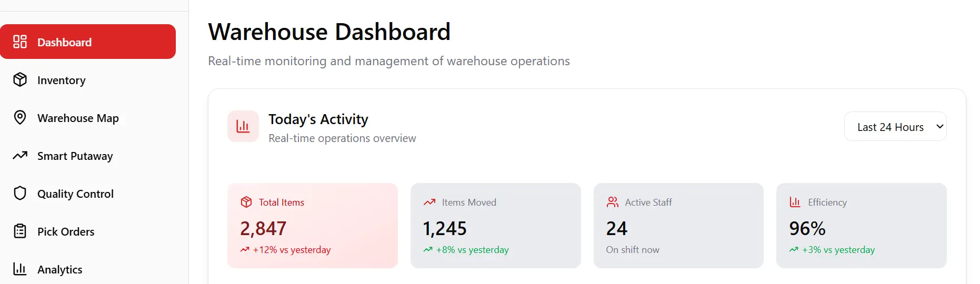This screenshot has width=980, height=284.
Task: Select the Efficiency value 96%
Action: coord(807,228)
